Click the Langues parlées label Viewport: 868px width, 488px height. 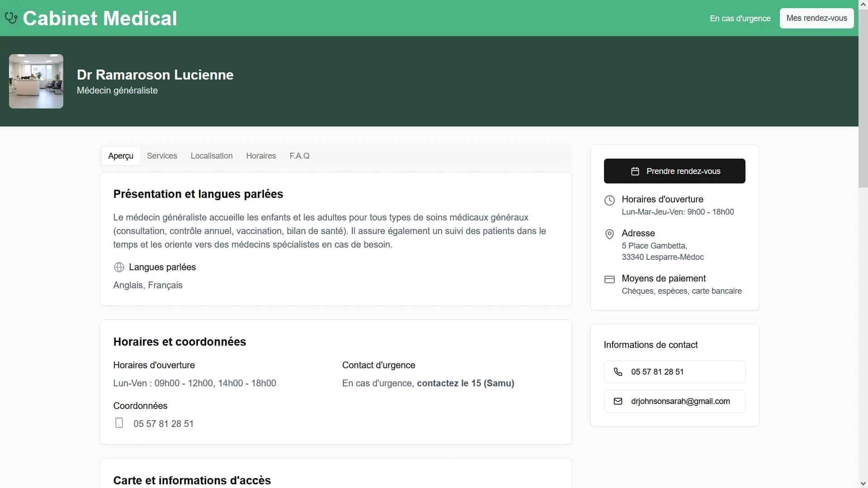[x=162, y=267]
